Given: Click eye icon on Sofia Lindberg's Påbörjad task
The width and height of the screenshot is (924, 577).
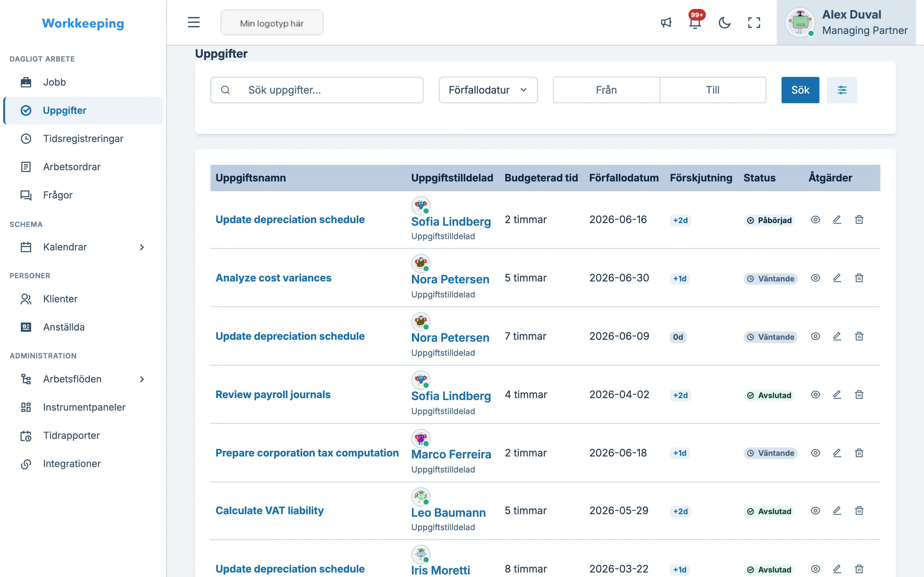Looking at the screenshot, I should point(815,220).
